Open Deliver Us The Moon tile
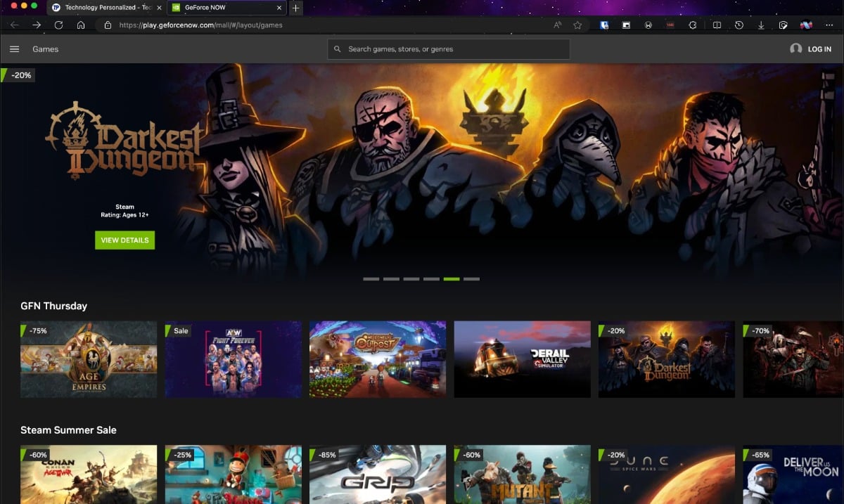Screen dimensions: 844x504 pos(793,474)
